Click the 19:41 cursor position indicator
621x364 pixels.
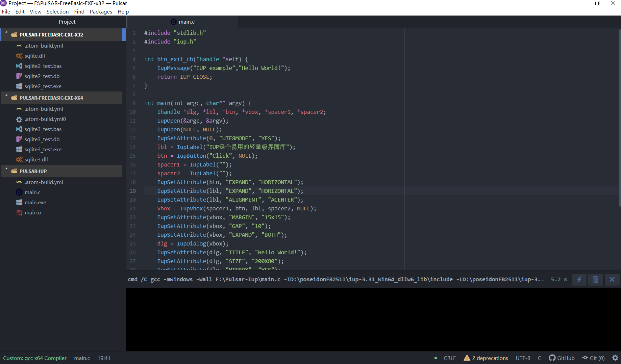[104, 358]
